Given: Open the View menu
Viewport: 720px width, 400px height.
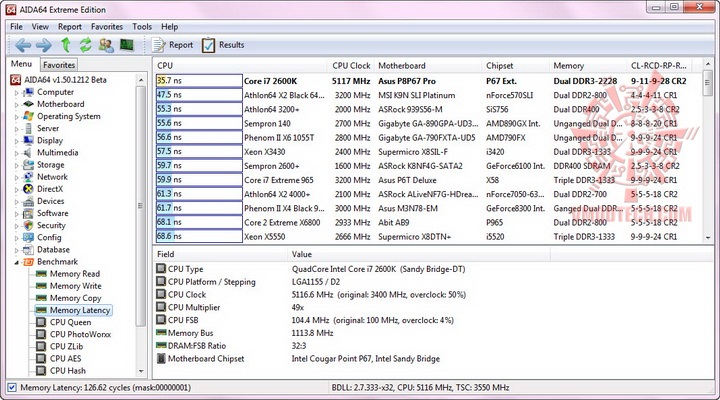Looking at the screenshot, I should [40, 27].
